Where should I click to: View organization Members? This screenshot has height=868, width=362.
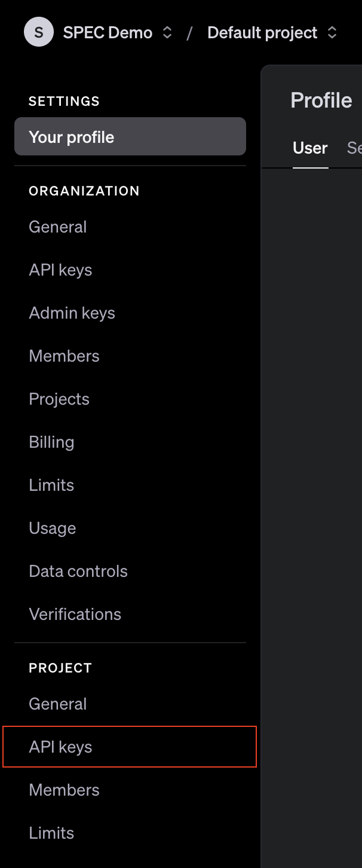pyautogui.click(x=64, y=356)
